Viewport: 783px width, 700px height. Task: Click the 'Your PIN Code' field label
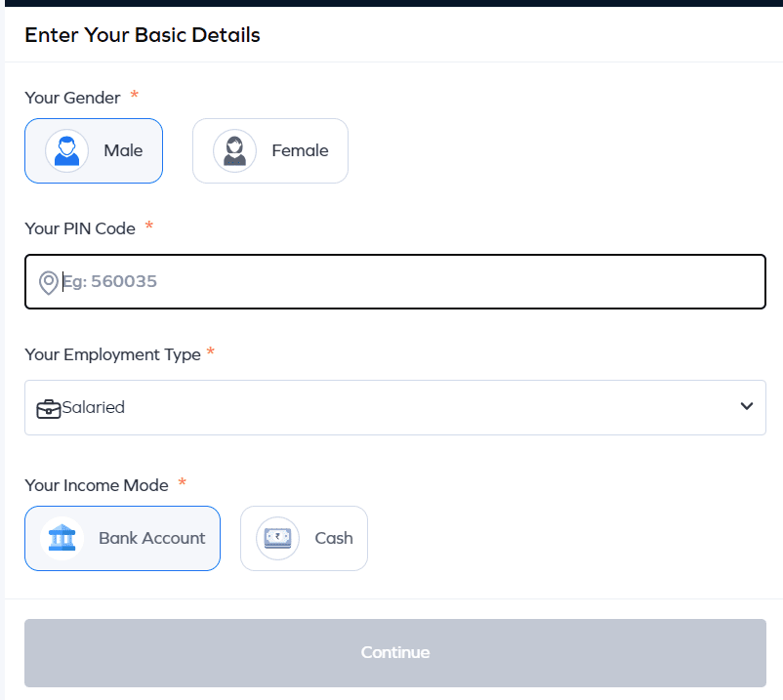tap(80, 227)
